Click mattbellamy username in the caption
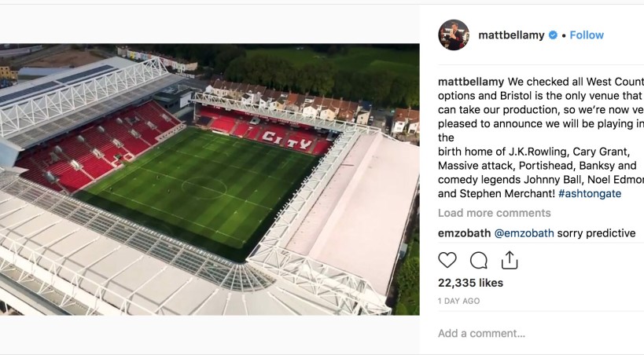Image resolution: width=644 pixels, height=355 pixels. point(471,81)
